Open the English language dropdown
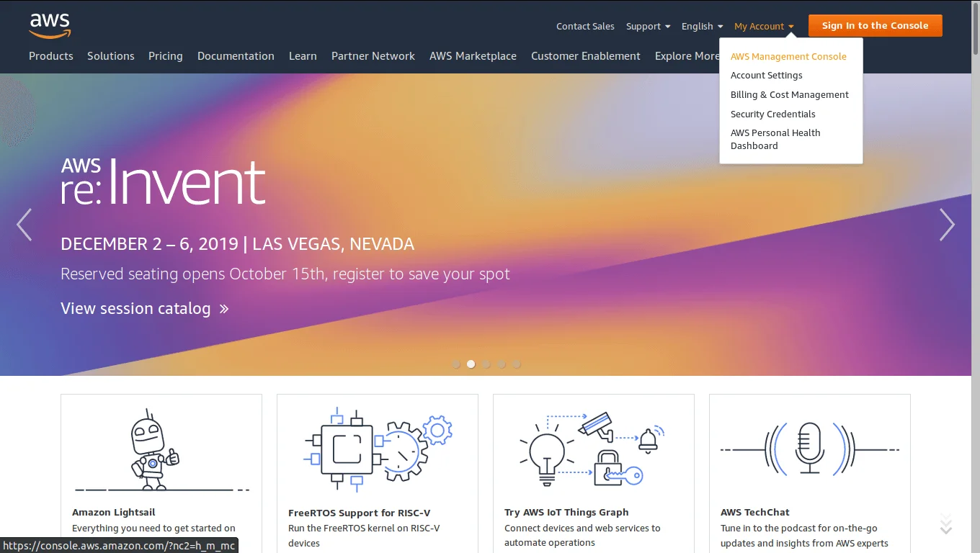 (702, 27)
